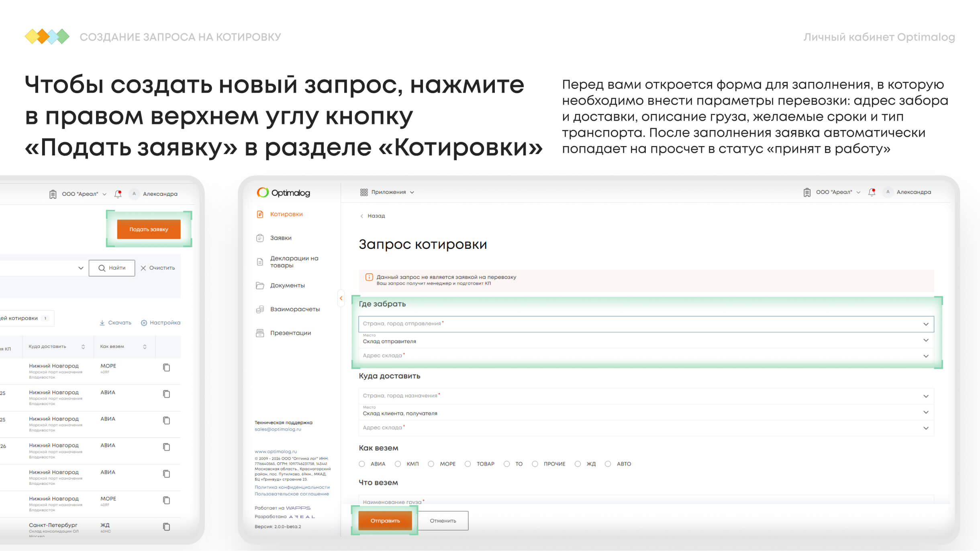The image size is (980, 551).
Task: Collapse the sidebar with the orange arrow
Action: 341,298
